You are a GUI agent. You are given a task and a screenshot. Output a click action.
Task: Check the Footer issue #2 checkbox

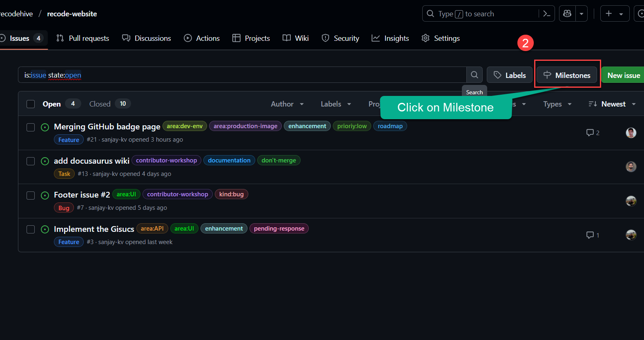pyautogui.click(x=31, y=196)
